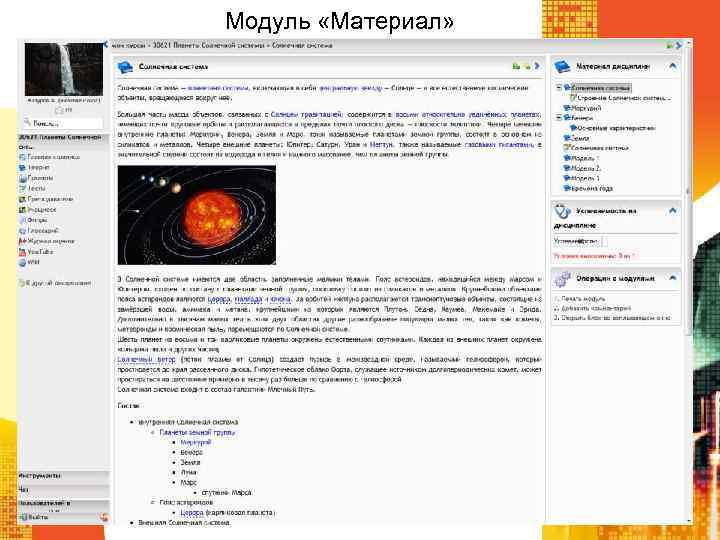Click the К другой дисциплине link
Screen dimensions: 720x540
58,283
